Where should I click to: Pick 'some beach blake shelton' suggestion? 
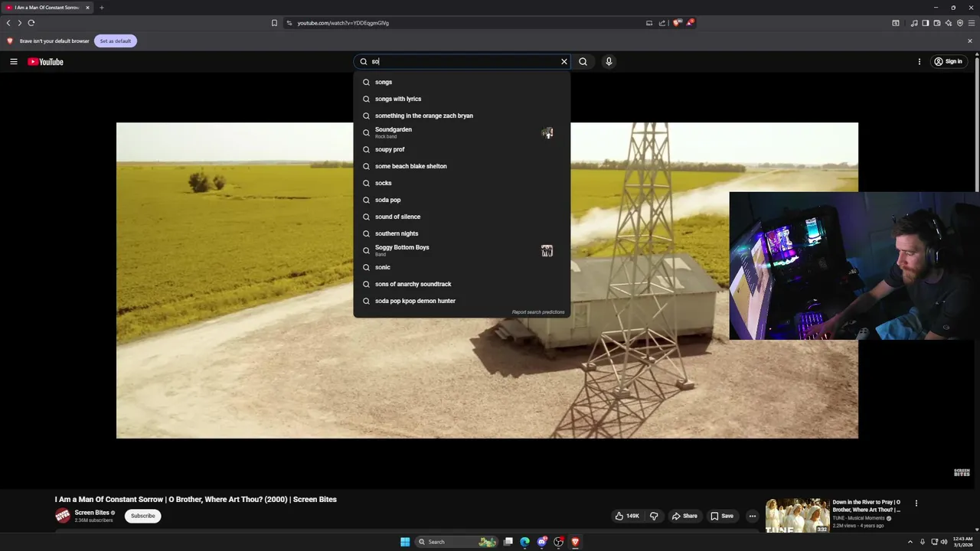(462, 166)
